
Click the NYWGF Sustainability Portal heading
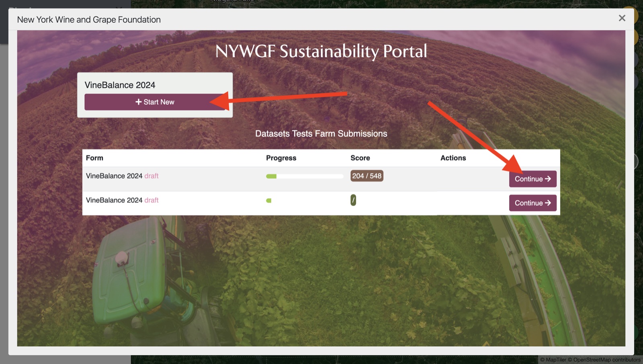coord(321,51)
